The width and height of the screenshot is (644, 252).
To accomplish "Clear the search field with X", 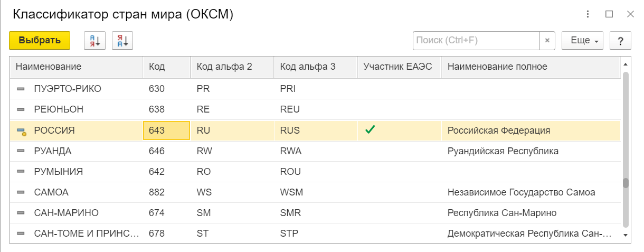I will [547, 41].
